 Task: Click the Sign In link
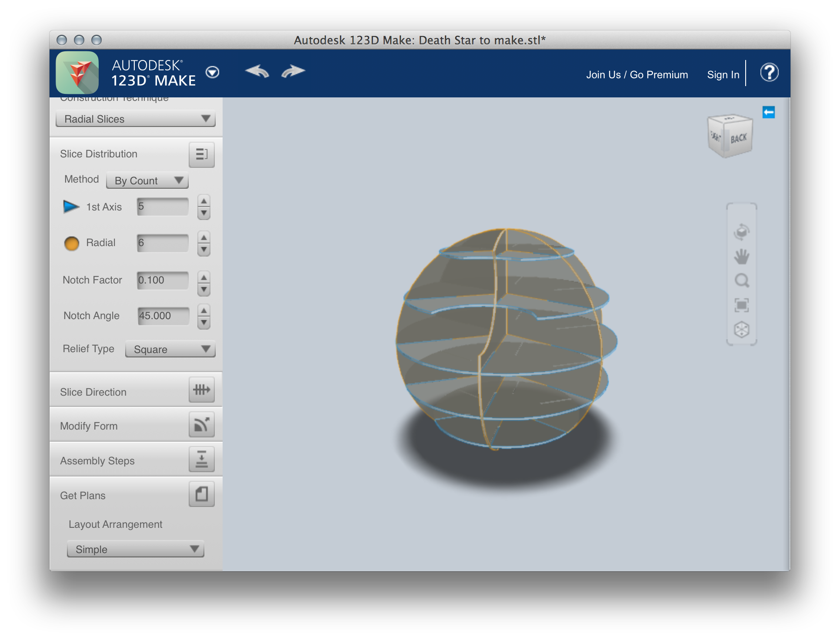coord(723,75)
